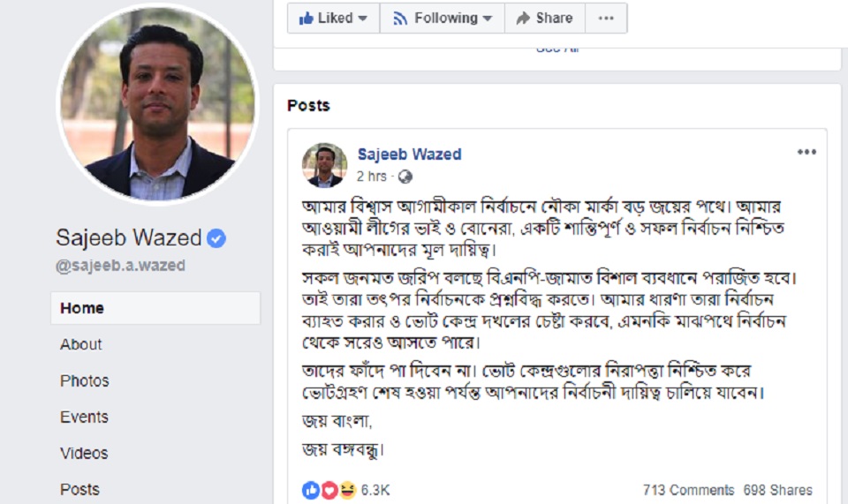Click the Sajeeb Wazed post author name
The height and width of the screenshot is (504, 848).
(409, 154)
